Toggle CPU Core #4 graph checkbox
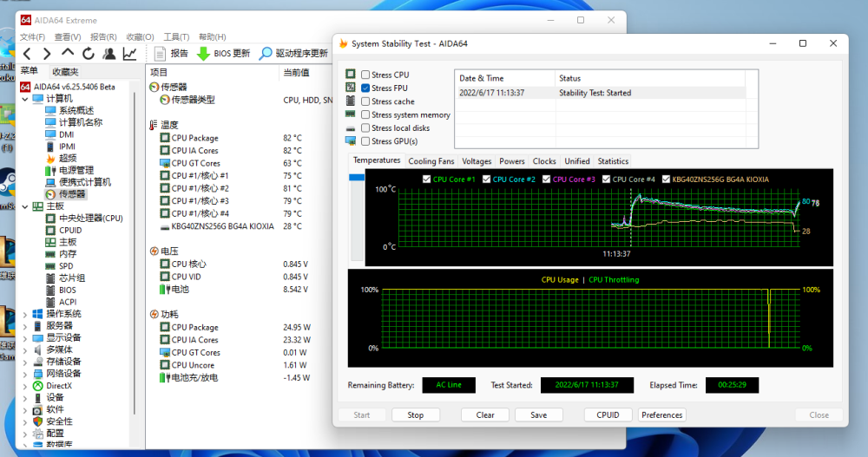This screenshot has height=457, width=868. (x=606, y=180)
